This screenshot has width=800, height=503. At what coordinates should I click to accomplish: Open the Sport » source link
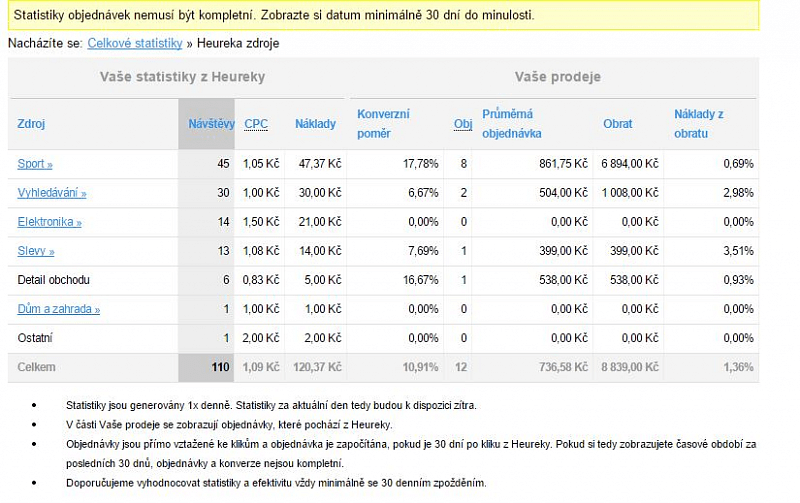35,163
